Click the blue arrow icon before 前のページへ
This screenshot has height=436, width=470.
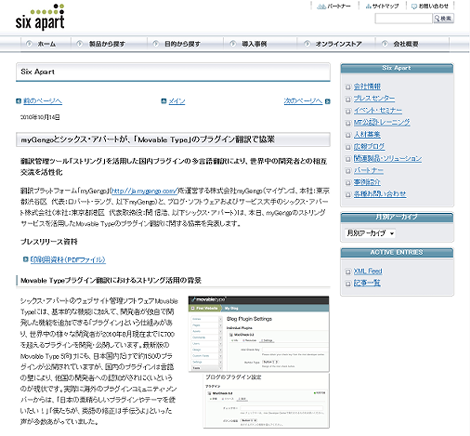(19, 101)
